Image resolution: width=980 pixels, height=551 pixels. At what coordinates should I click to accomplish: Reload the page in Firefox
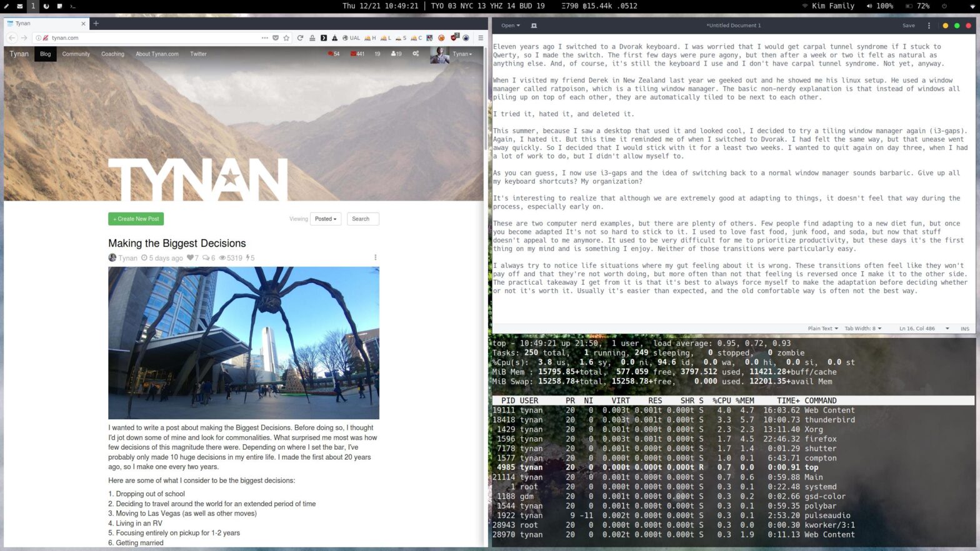point(300,38)
